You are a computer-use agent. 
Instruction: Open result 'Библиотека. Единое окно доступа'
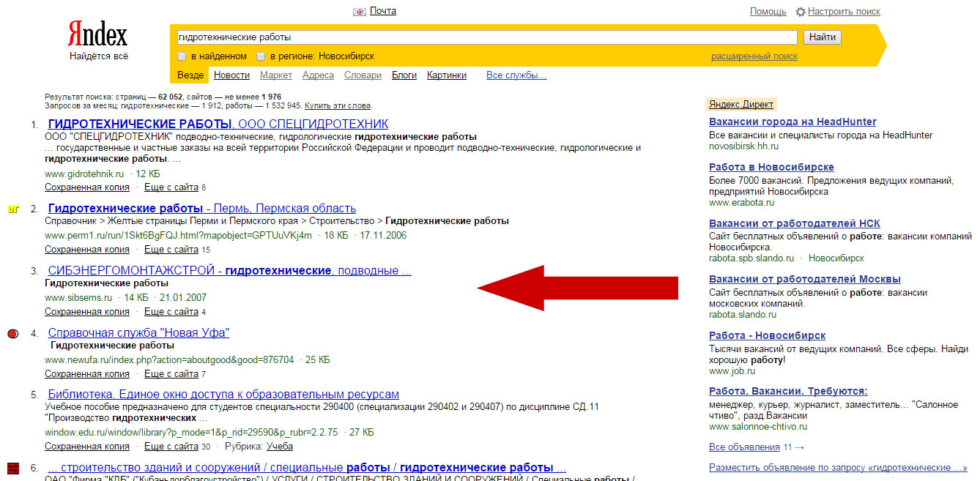[223, 395]
